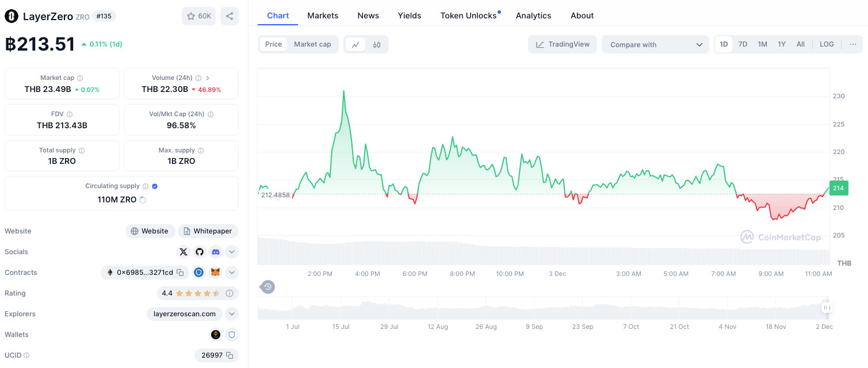This screenshot has width=868, height=368.
Task: Grab the timeline range handle near 2 Dec
Action: point(827,308)
